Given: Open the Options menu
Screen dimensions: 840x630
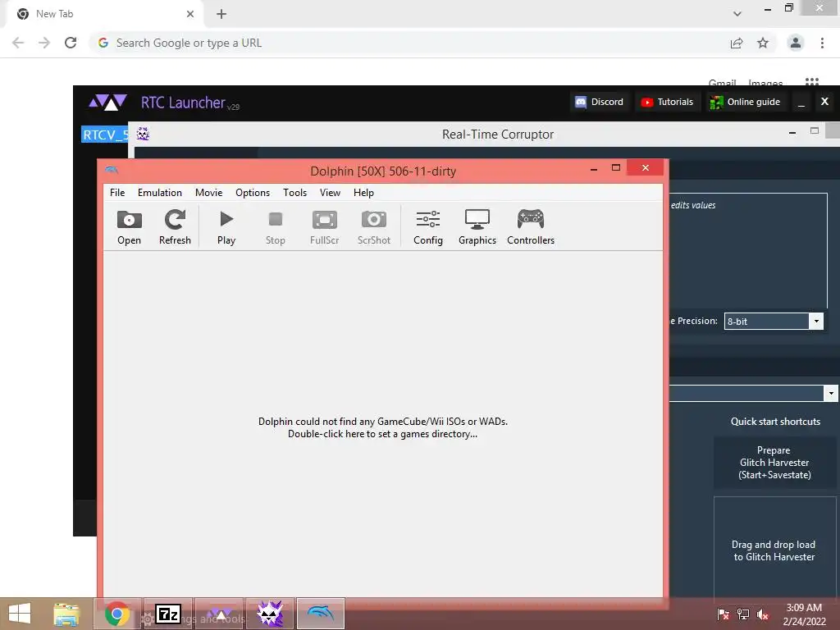Looking at the screenshot, I should click(x=253, y=192).
